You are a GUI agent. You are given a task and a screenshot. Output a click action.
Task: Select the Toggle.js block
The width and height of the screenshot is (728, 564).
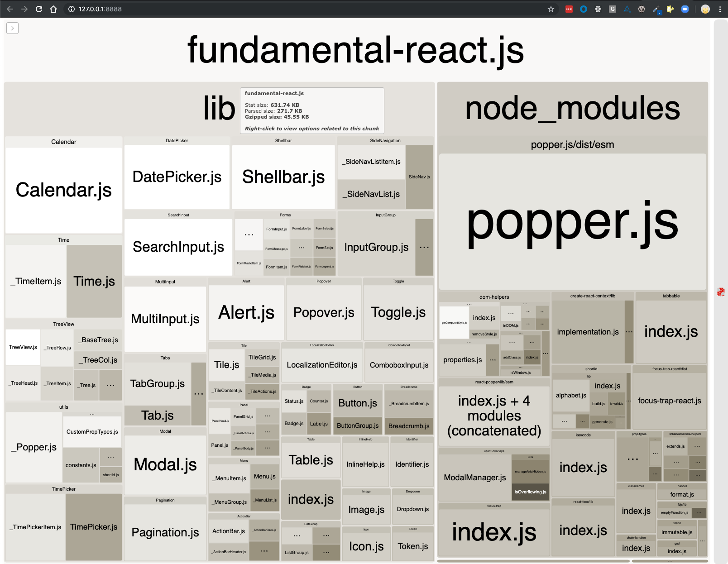(398, 312)
